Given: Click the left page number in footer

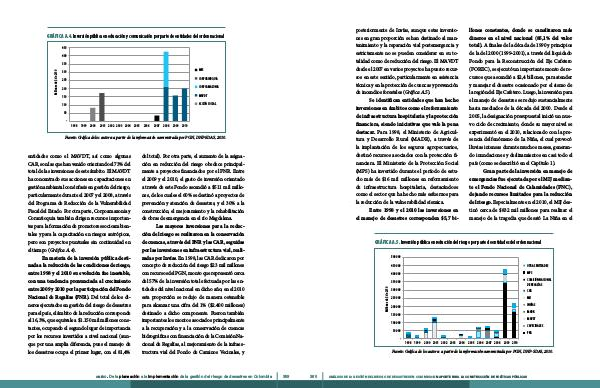Looking at the screenshot, I should [285, 377].
